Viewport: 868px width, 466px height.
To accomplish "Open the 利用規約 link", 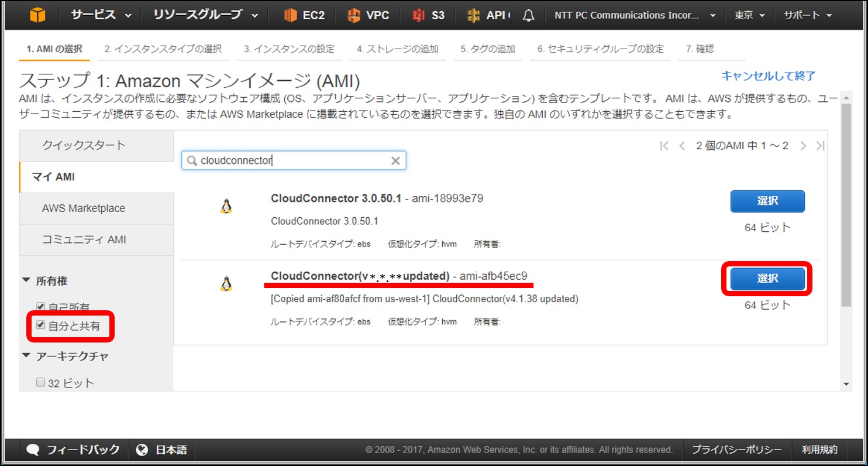I will coord(819,450).
